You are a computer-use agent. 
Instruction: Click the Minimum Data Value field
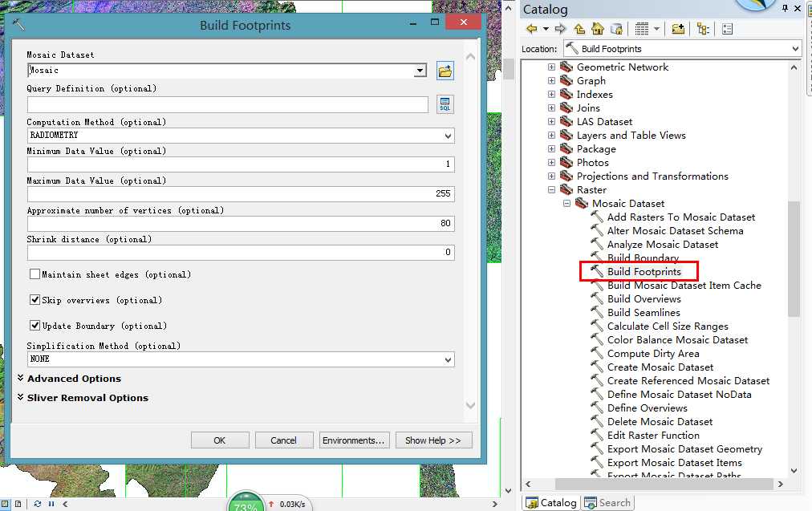point(241,164)
